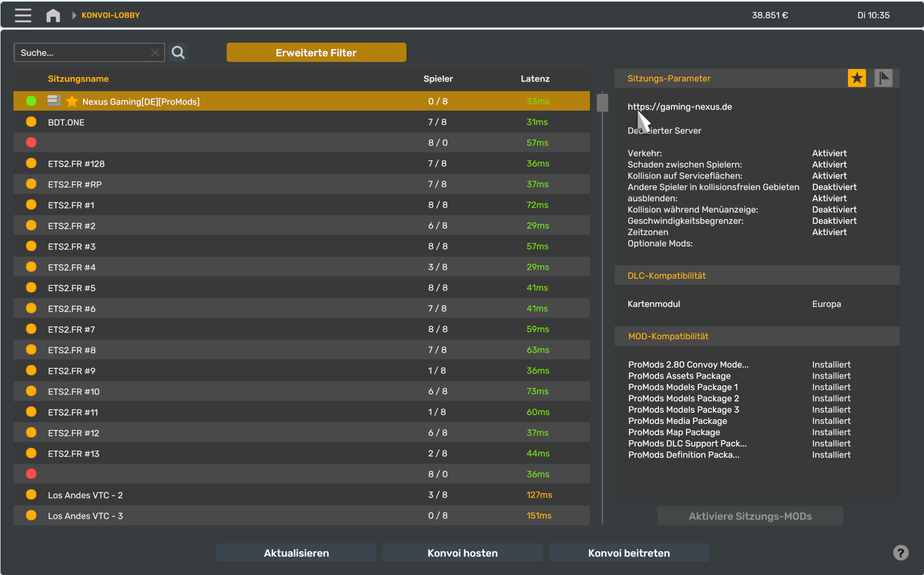Click the session list scrollbar handle

click(x=602, y=102)
